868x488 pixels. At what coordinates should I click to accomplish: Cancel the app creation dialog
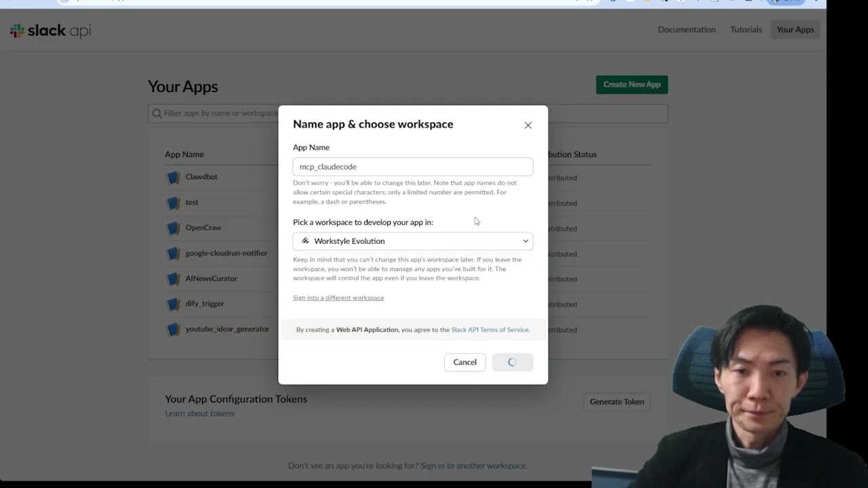465,362
